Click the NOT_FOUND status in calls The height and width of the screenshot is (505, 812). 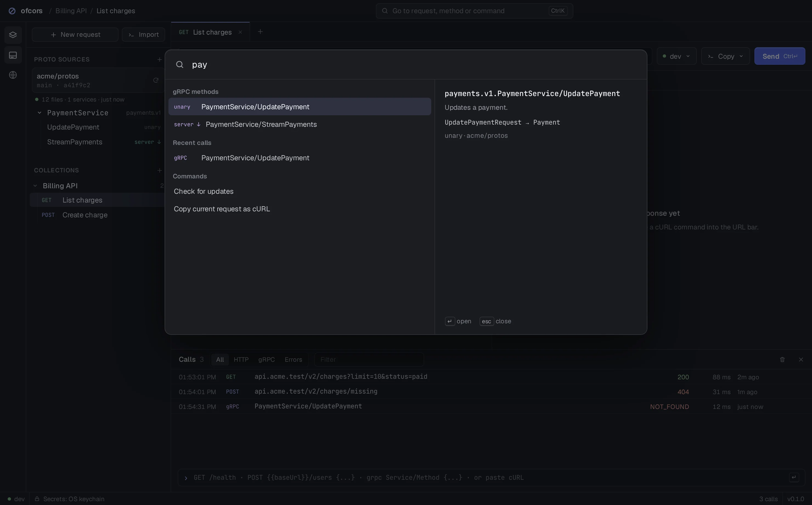[x=670, y=406]
